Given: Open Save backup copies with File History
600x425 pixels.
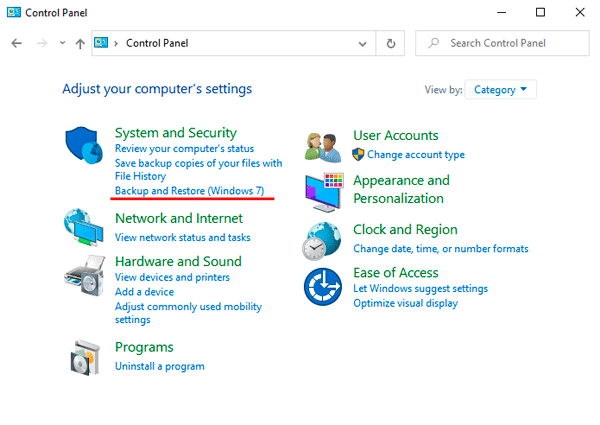Looking at the screenshot, I should (x=199, y=169).
